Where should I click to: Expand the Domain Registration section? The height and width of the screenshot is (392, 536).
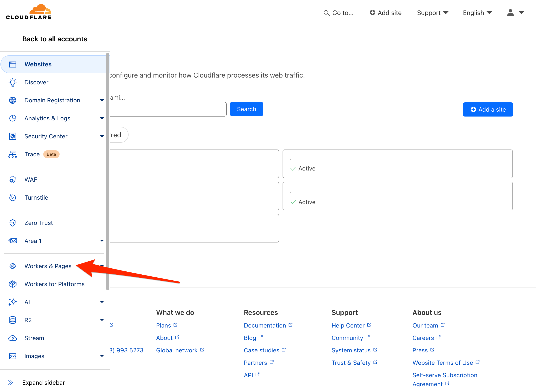[x=102, y=100]
